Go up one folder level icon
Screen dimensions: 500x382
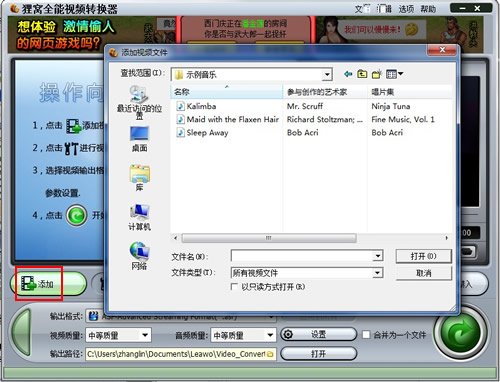pyautogui.click(x=362, y=74)
